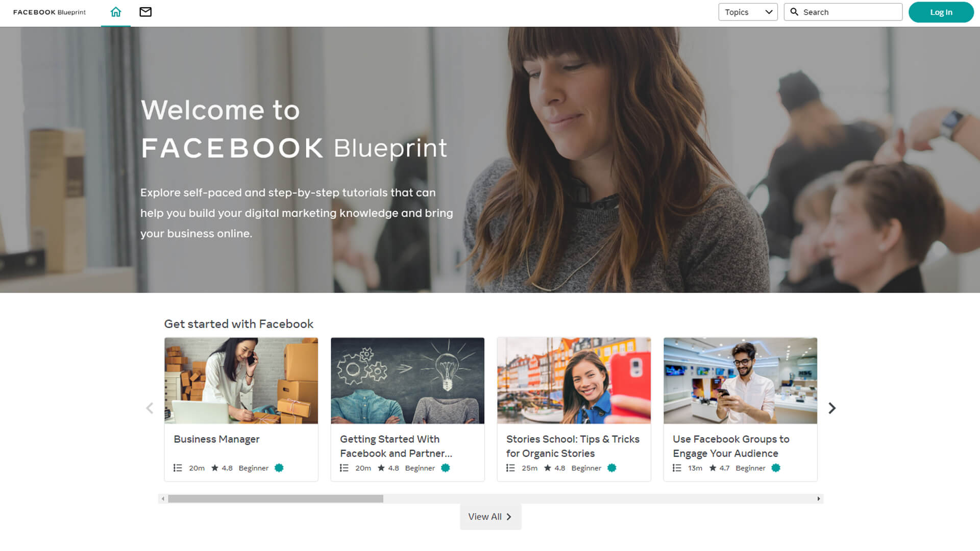
Task: Click Beginner label on Getting Started card
Action: click(420, 468)
